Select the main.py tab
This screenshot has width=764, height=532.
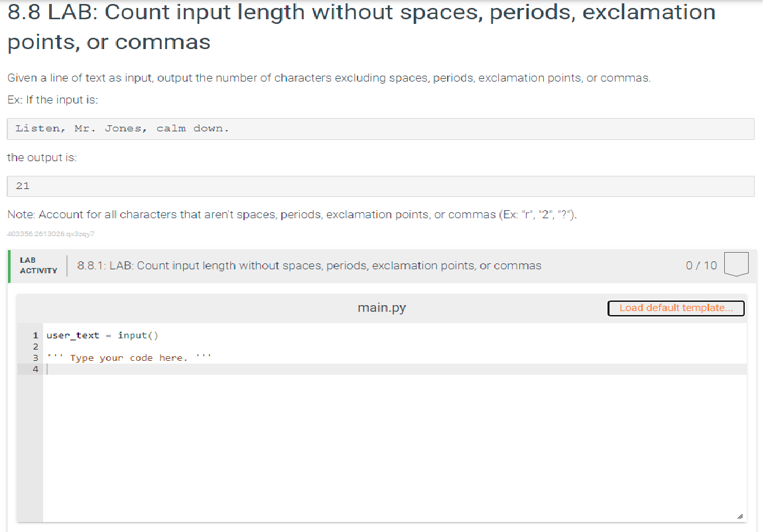point(381,307)
